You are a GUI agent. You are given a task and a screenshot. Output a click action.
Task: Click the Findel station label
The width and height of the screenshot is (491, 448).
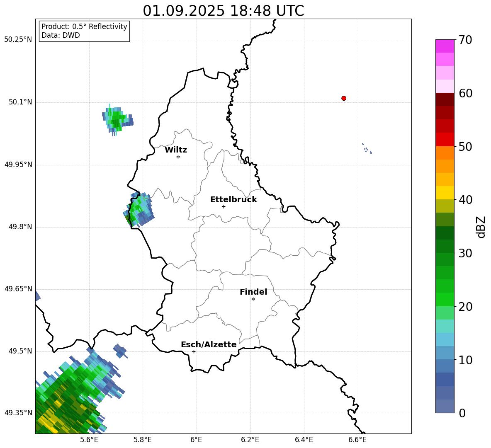253,292
